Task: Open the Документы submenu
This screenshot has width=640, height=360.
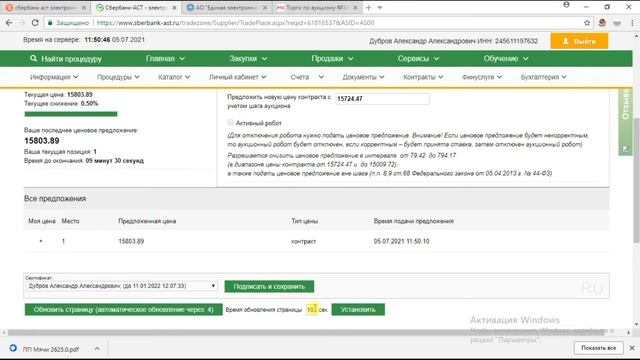Action: [363, 77]
